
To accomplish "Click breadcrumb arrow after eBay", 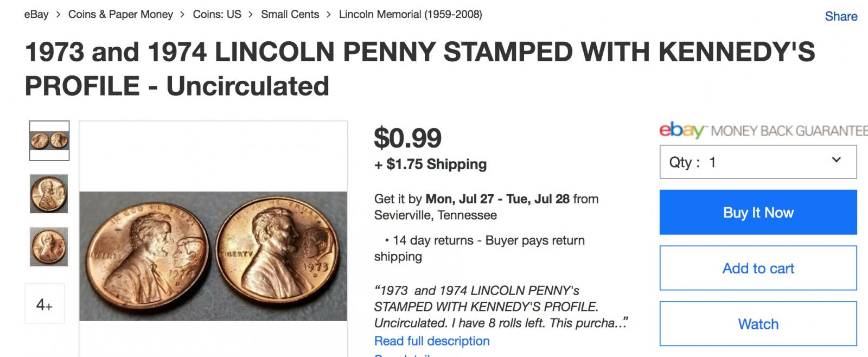I will click(x=58, y=15).
